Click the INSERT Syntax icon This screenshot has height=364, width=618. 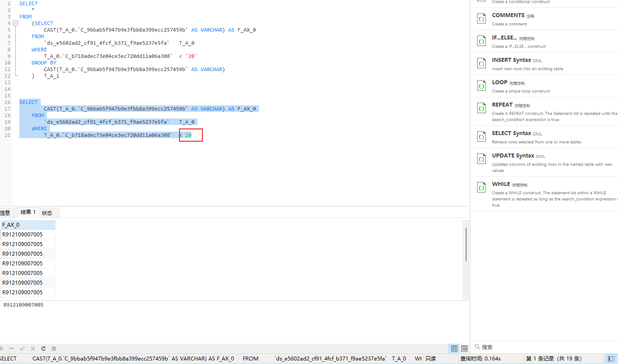pos(481,63)
